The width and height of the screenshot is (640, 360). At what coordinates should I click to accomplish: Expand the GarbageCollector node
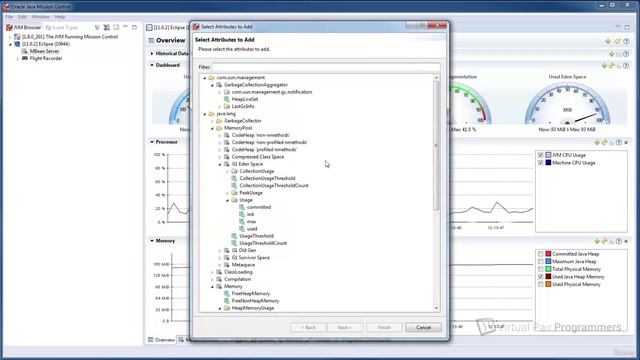[212, 121]
